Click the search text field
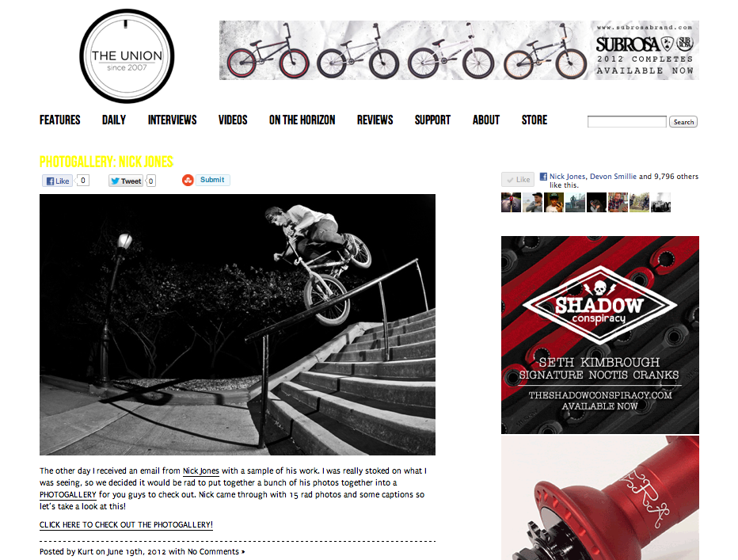The image size is (738, 560). click(627, 121)
